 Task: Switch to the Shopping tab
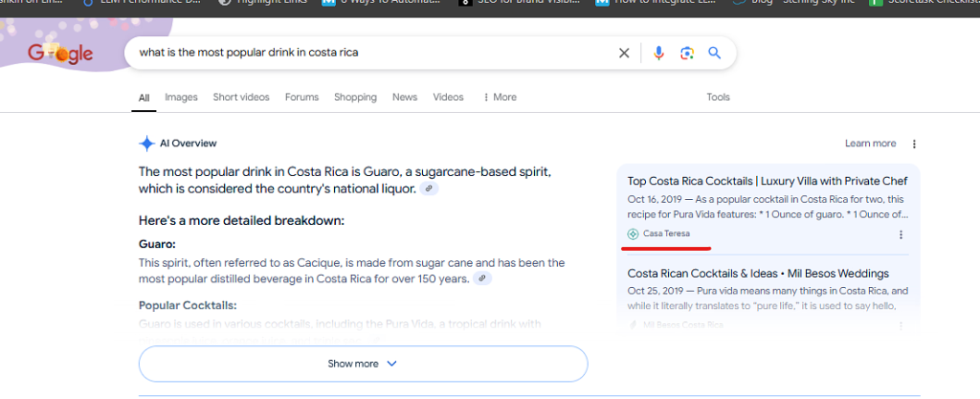[x=355, y=98]
